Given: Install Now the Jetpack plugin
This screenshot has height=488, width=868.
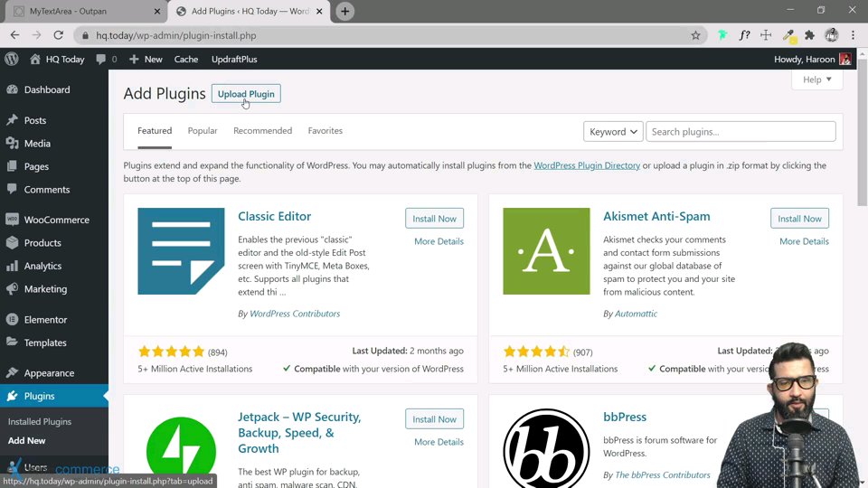Looking at the screenshot, I should click(435, 419).
